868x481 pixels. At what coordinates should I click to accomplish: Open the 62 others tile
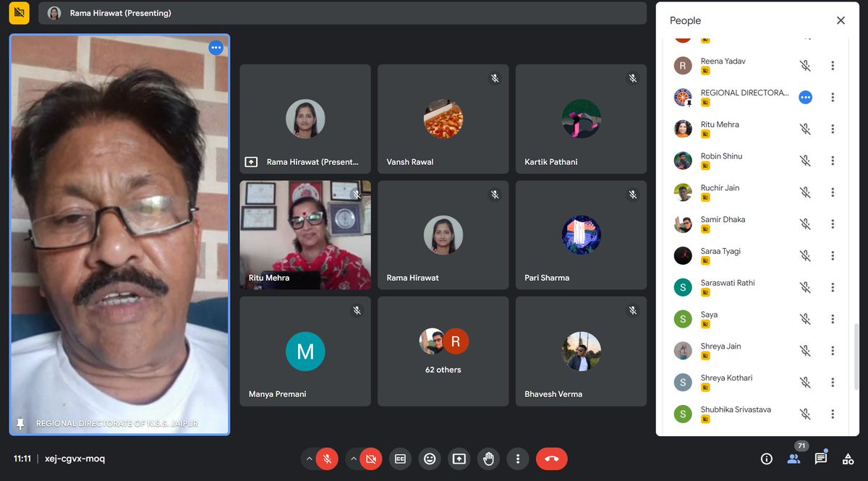tap(443, 352)
